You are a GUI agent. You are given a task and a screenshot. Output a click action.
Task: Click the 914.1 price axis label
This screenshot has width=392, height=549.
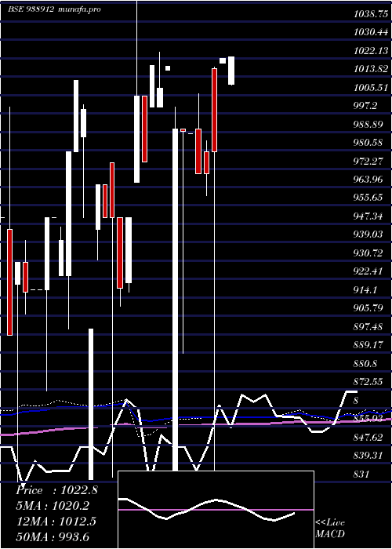point(366,289)
